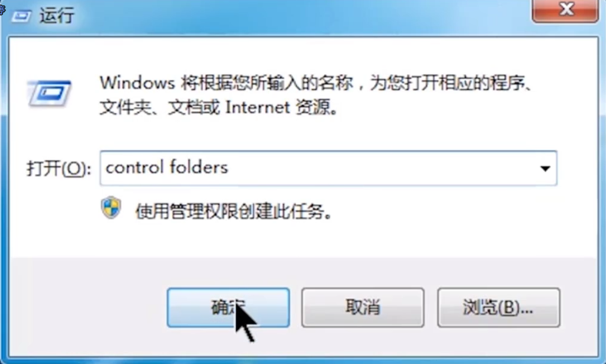Click the small Run icon in title bar
The width and height of the screenshot is (606, 364).
[x=22, y=16]
